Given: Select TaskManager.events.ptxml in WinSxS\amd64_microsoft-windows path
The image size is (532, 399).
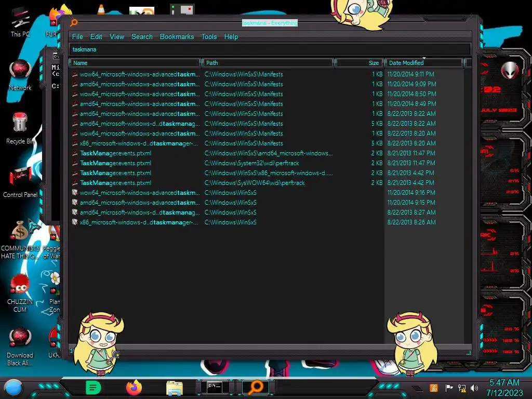Looking at the screenshot, I should [x=116, y=153].
